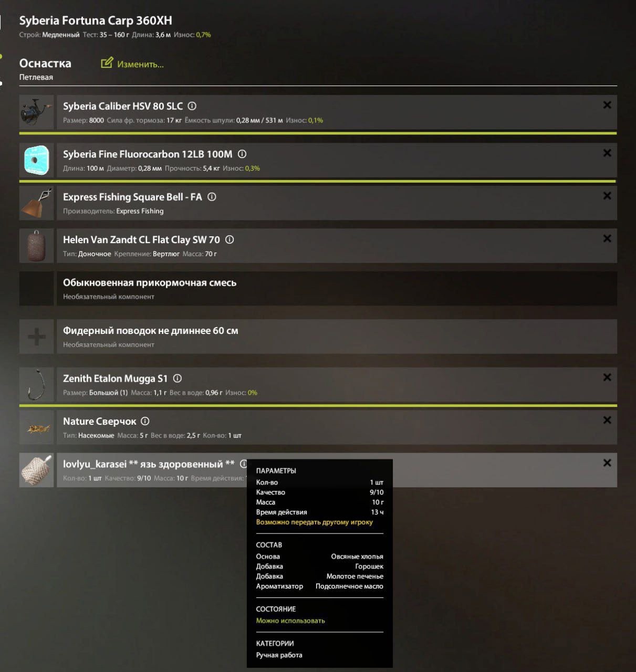Click the Изменить edit rig link
The image size is (636, 672).
tap(132, 64)
